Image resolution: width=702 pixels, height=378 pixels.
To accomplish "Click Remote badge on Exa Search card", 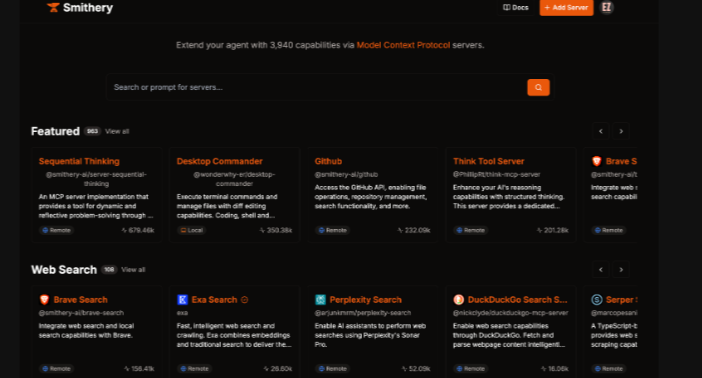I will click(x=194, y=369).
